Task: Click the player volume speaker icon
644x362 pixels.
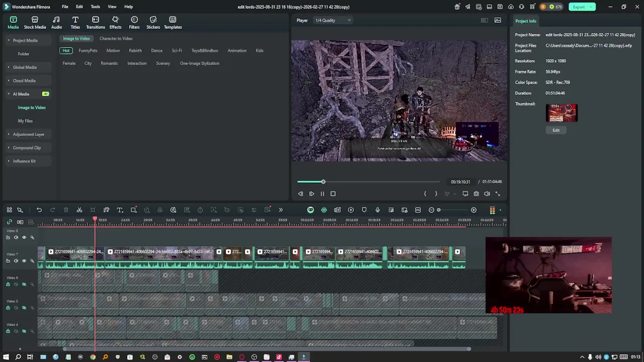Action: 487,194
